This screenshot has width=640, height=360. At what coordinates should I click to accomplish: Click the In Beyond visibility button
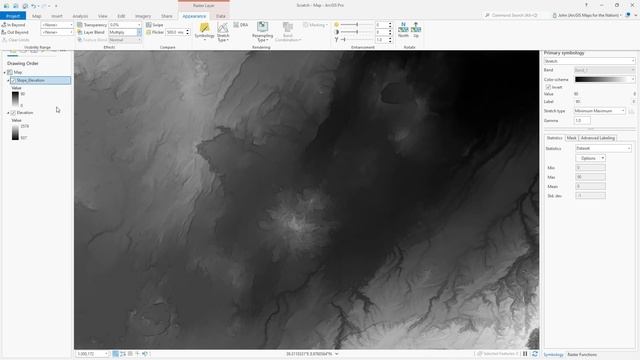point(13,25)
